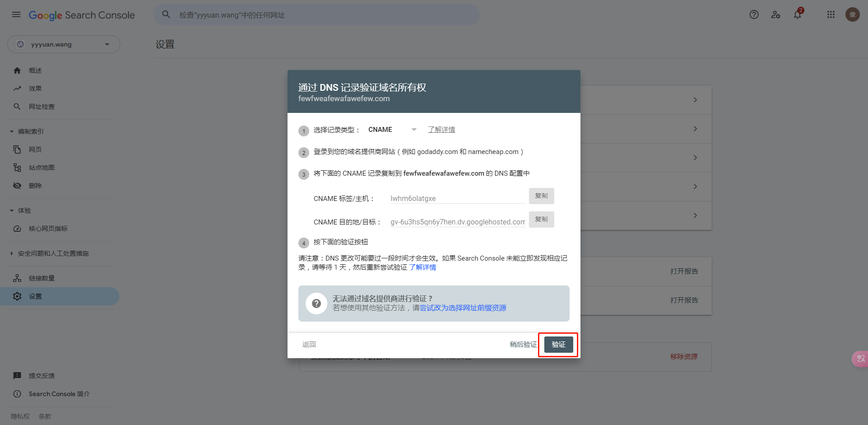The height and width of the screenshot is (425, 868).
Task: Open Search Console 简介 in sidebar
Action: (x=59, y=394)
